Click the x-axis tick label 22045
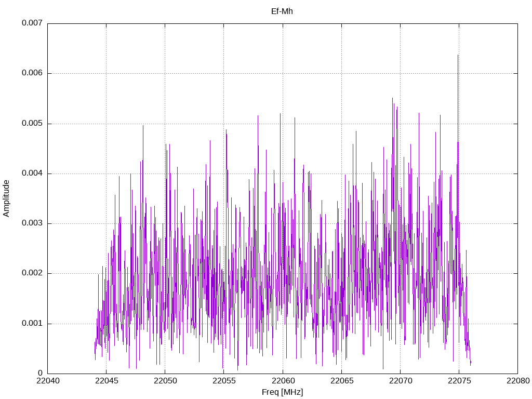 [x=107, y=381]
